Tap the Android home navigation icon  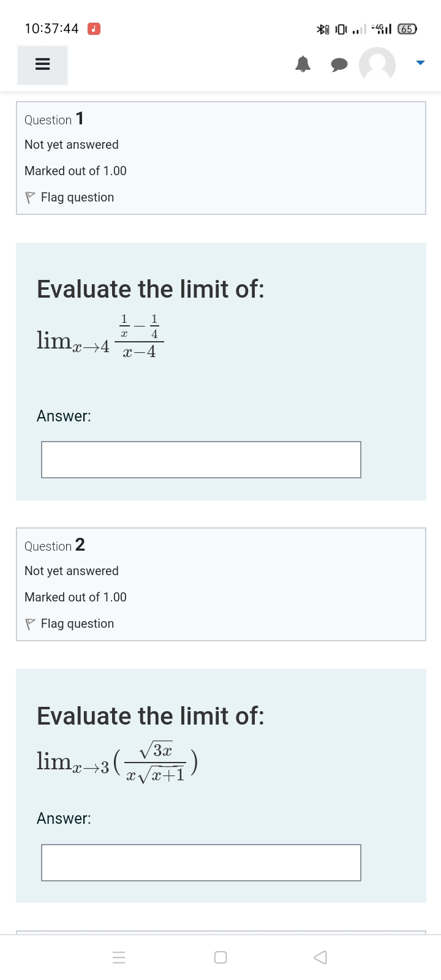coord(220,957)
